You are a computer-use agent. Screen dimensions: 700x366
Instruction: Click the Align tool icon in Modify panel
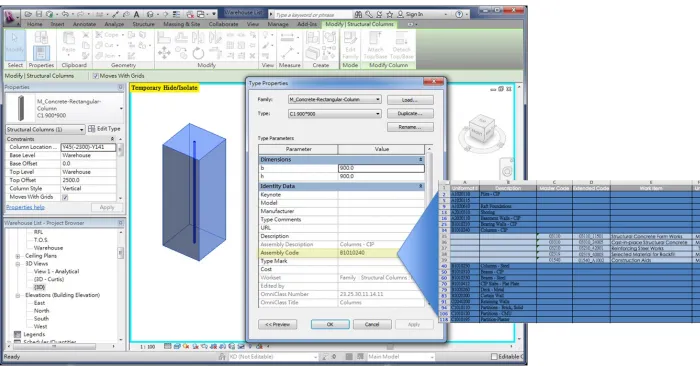pos(164,37)
